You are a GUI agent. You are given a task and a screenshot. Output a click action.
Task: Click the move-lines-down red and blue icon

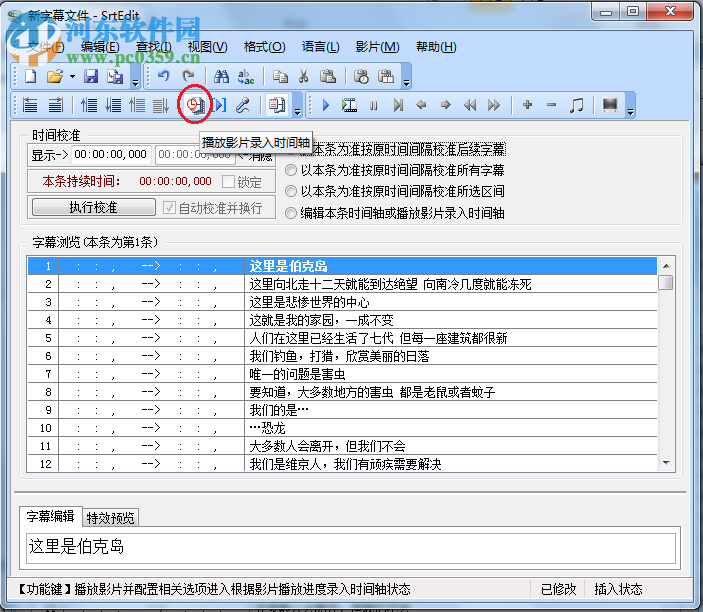(113, 105)
